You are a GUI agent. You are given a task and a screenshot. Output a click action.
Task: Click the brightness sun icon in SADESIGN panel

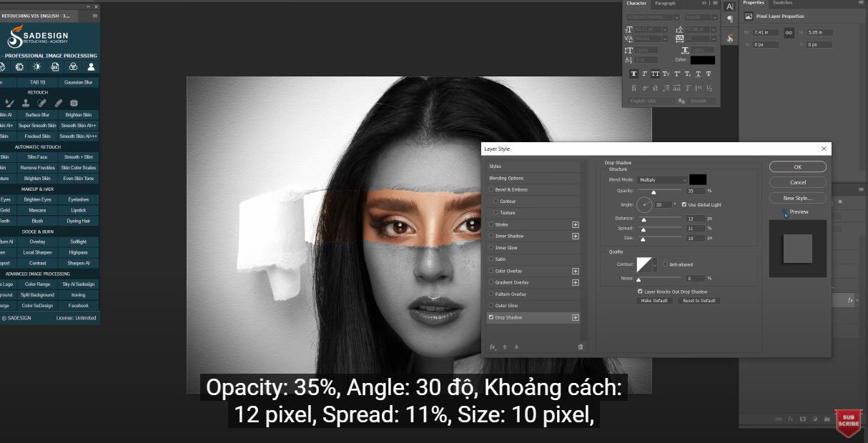click(37, 66)
